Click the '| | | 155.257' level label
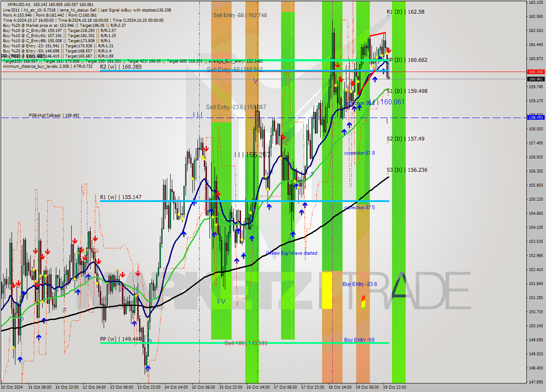 [x=253, y=155]
